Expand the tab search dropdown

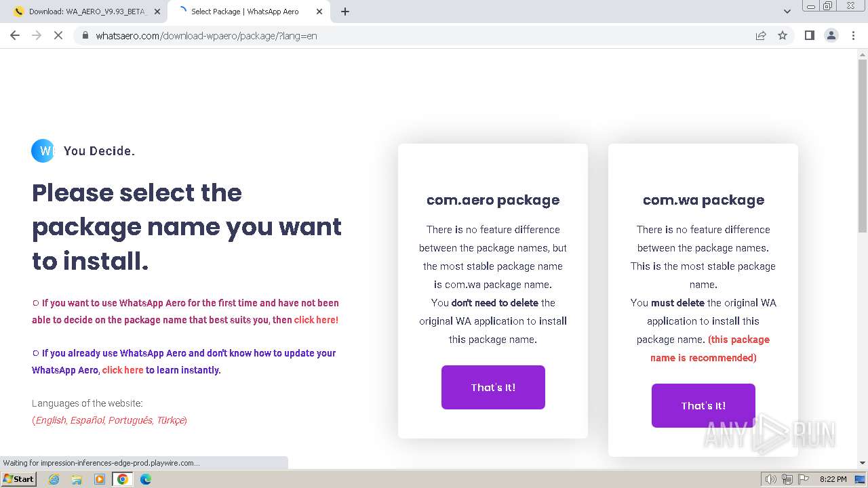[787, 12]
